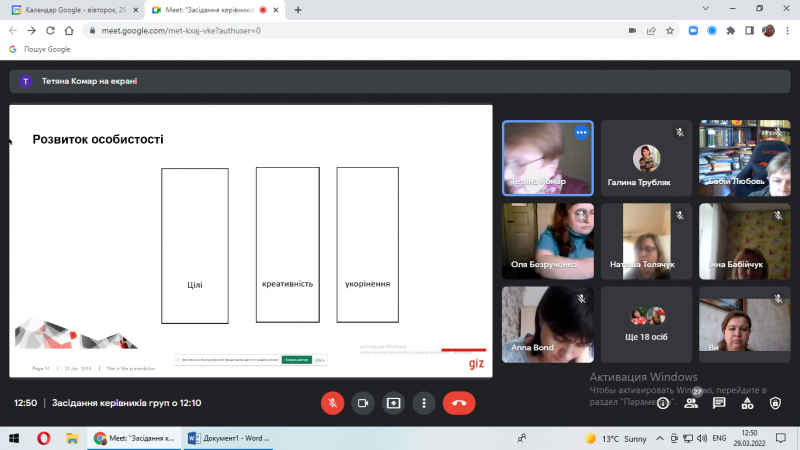The width and height of the screenshot is (800, 450).
Task: Show the participants list
Action: [x=691, y=403]
